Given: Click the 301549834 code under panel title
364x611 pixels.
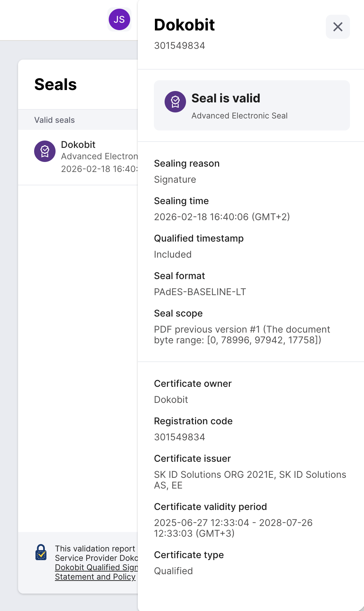Looking at the screenshot, I should [x=179, y=46].
